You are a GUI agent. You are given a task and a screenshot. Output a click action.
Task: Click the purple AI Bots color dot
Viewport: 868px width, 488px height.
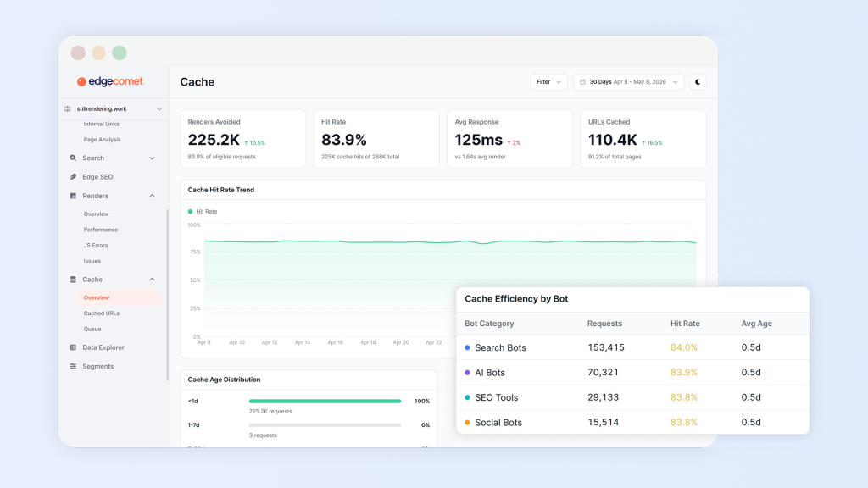467,373
